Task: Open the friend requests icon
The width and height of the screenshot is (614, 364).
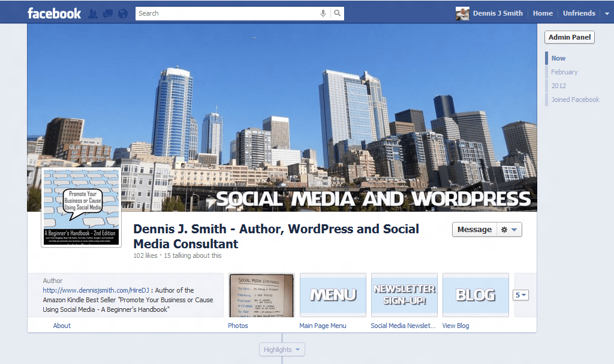Action: point(93,14)
